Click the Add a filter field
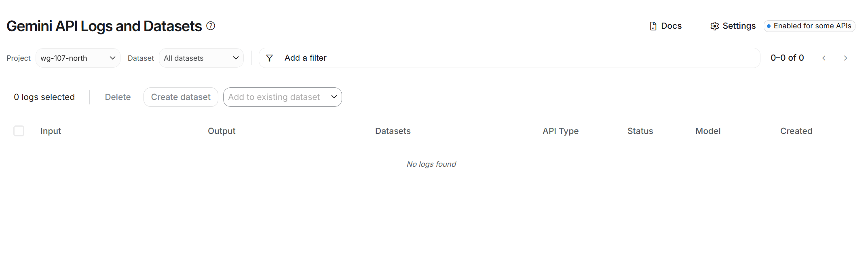 (x=509, y=58)
